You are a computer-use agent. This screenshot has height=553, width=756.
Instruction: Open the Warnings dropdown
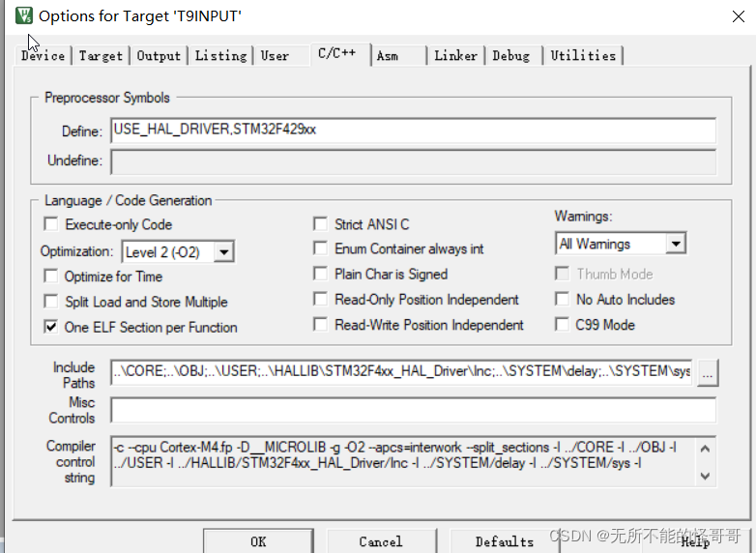676,244
